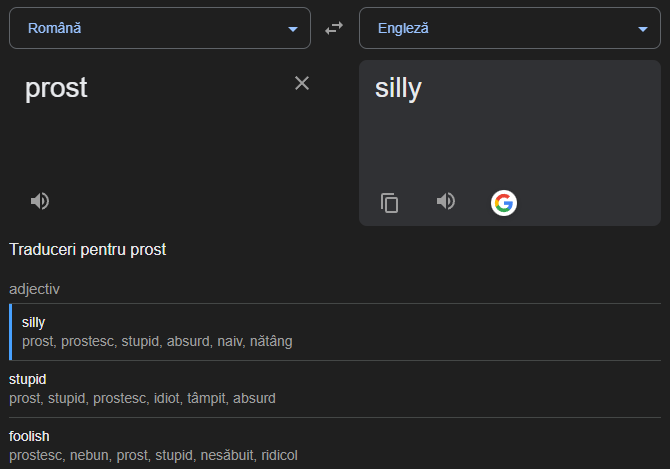Listen to the translated word pronunciation
This screenshot has width=670, height=469.
click(446, 201)
